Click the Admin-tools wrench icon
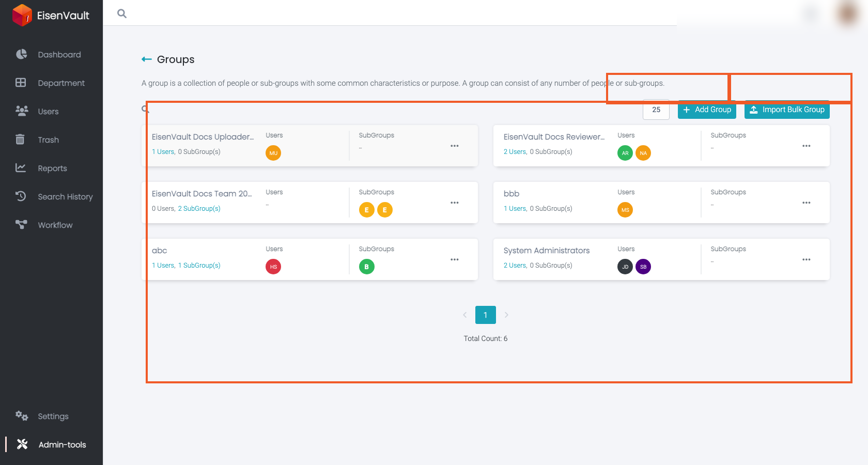Viewport: 868px width, 465px height. (22, 444)
